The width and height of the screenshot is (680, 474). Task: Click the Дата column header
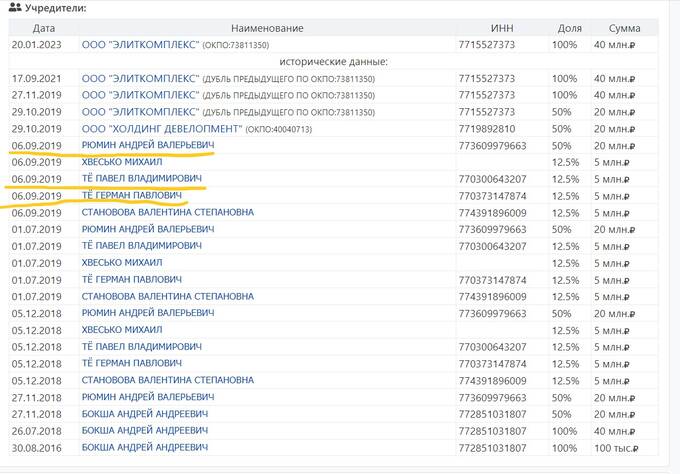pyautogui.click(x=42, y=29)
